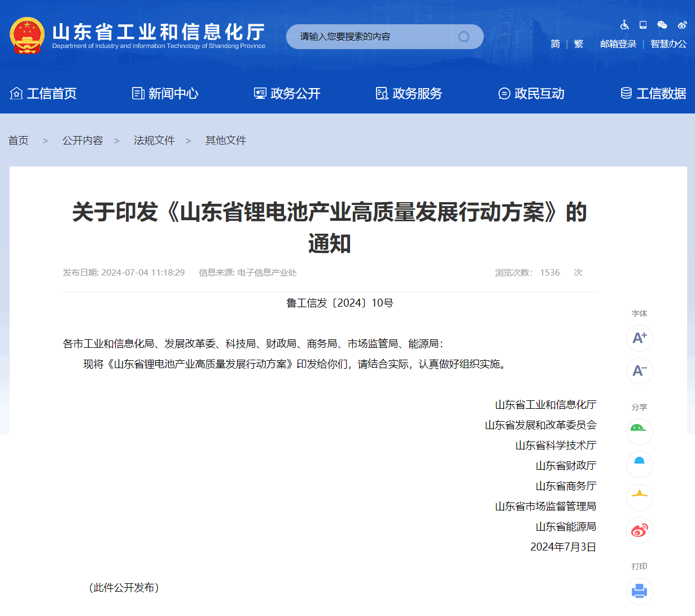Share via the green WeChat icon

pyautogui.click(x=640, y=432)
